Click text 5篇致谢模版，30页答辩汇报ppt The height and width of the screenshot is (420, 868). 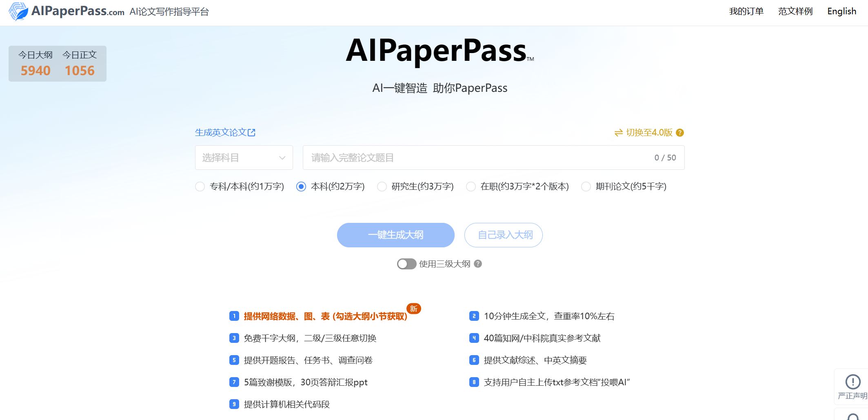point(306,382)
